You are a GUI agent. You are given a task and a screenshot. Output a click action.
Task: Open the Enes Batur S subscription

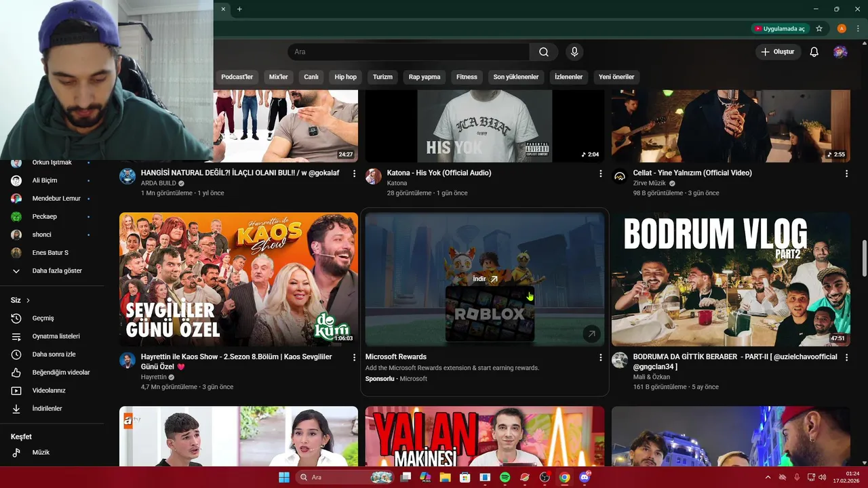tap(52, 253)
